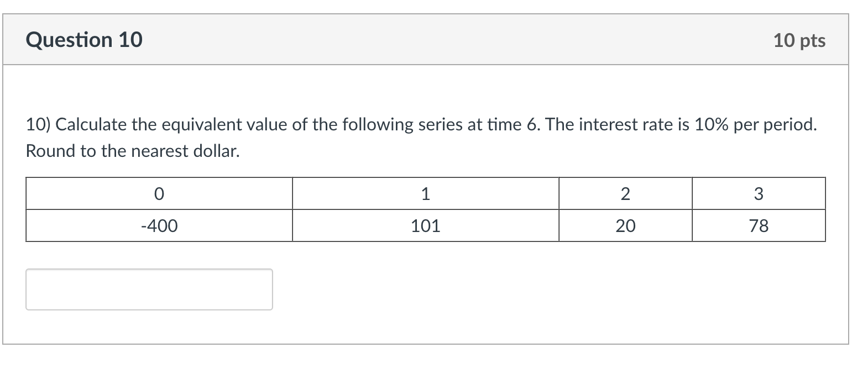Screen dimensions: 868x369
Task: Click inside the empty response box
Action: (x=149, y=289)
